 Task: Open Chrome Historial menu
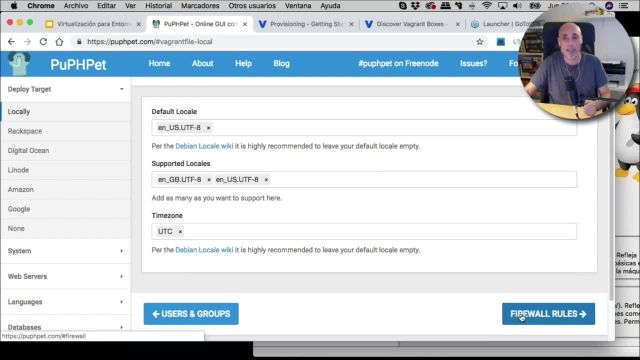(x=158, y=6)
